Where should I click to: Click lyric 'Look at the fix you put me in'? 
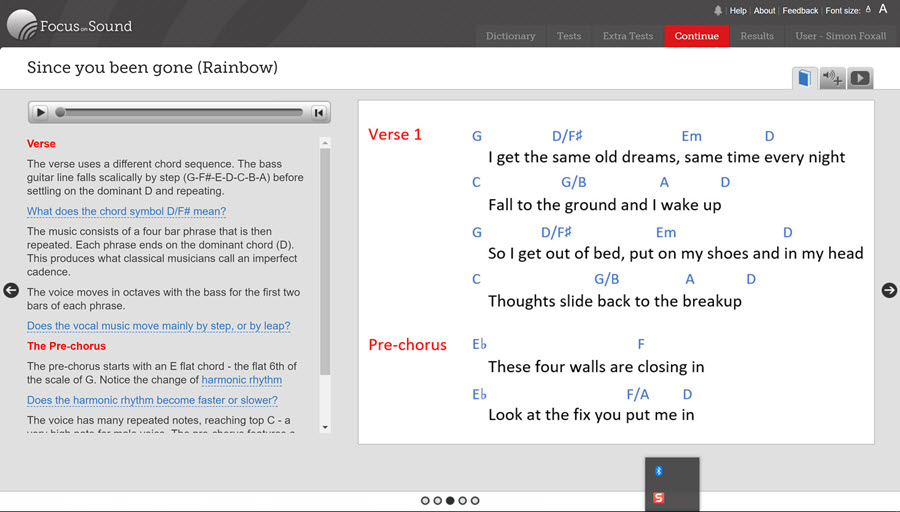[x=591, y=414]
